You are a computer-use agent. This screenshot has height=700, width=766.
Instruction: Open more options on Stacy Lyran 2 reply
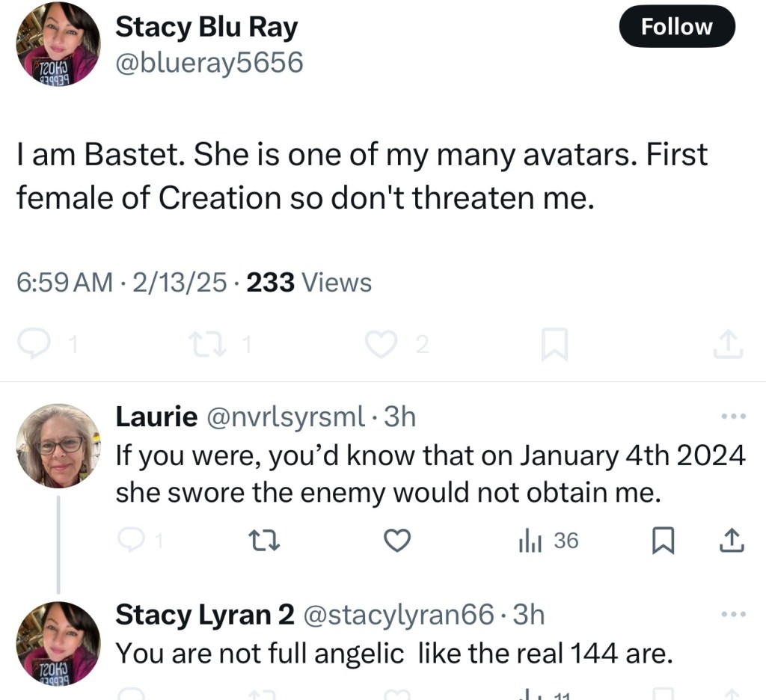[x=732, y=615]
